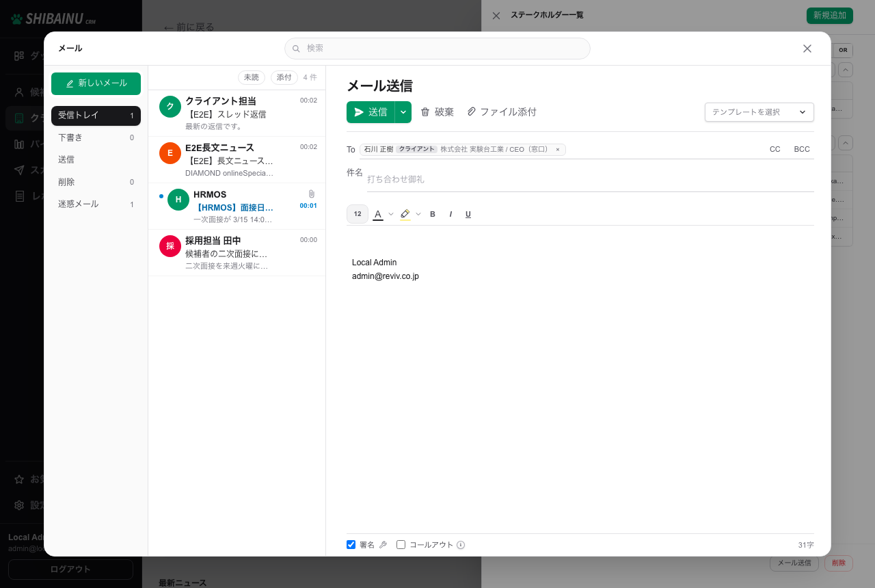Click the info icon beside コールアウト

click(x=461, y=545)
